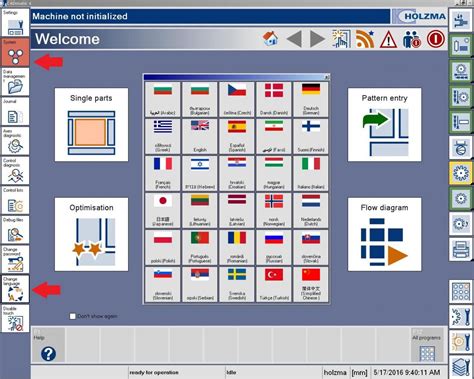The image size is (474, 379).
Task: Open the printer icon in the right bar
Action: [461, 249]
